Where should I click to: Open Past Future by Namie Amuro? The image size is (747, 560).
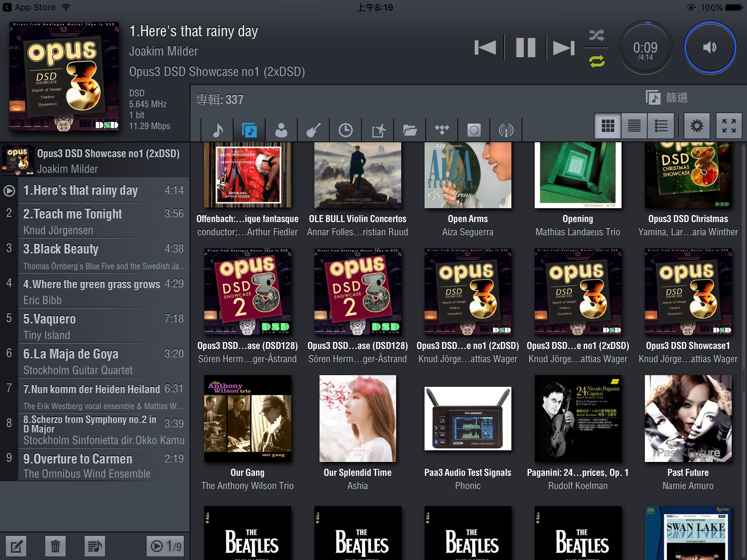tap(688, 419)
